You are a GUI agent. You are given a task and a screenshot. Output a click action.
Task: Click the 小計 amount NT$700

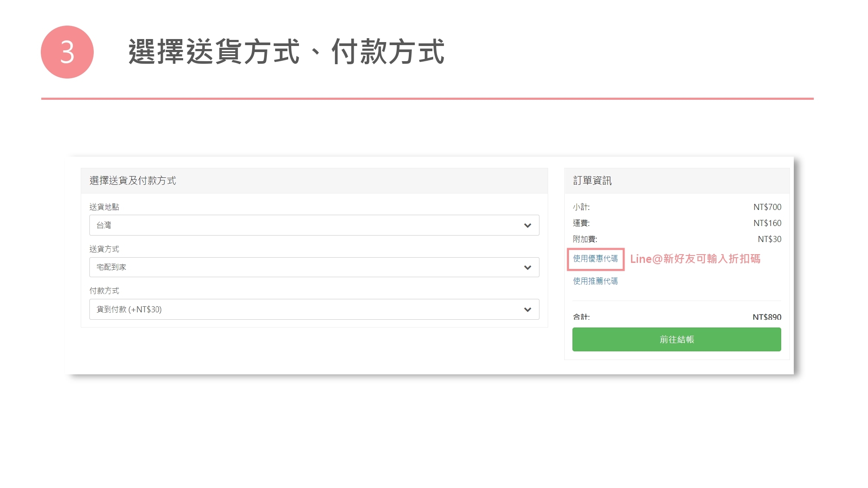click(x=767, y=207)
